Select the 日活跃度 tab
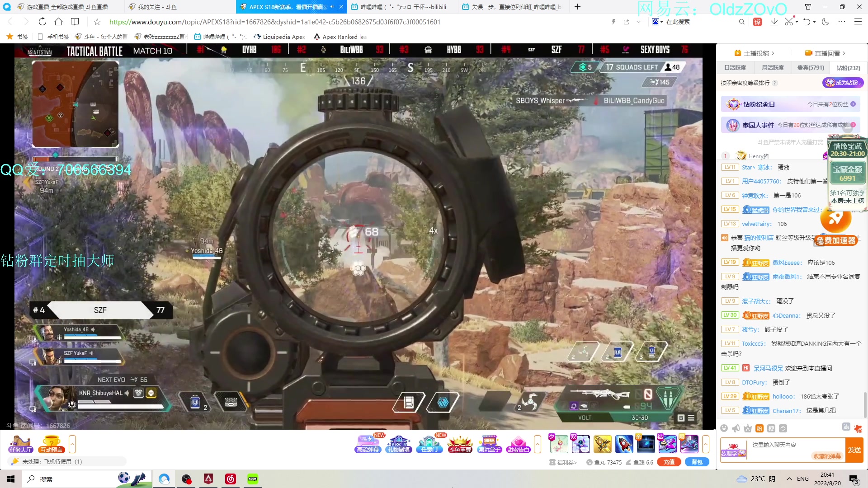 point(735,68)
